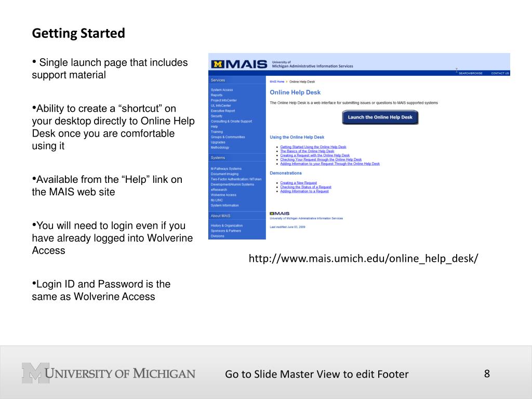Open Creating a Request with Online Help Desk

[315, 155]
